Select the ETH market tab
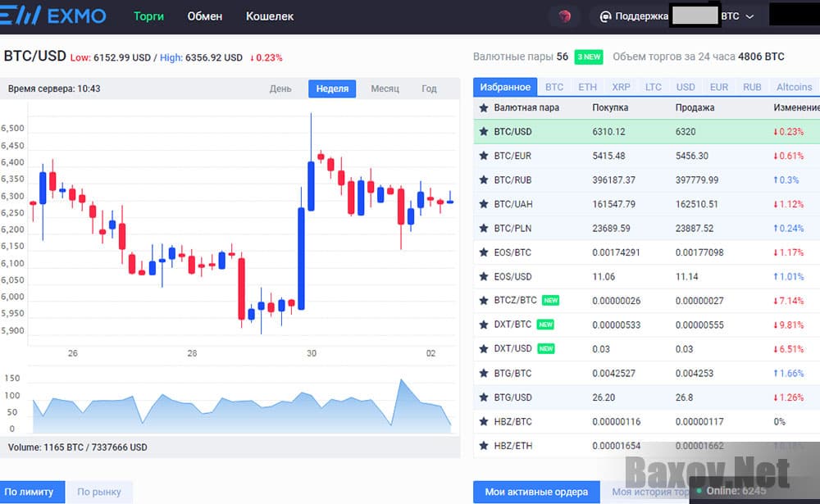Viewport: 820px width, 504px height. click(588, 86)
